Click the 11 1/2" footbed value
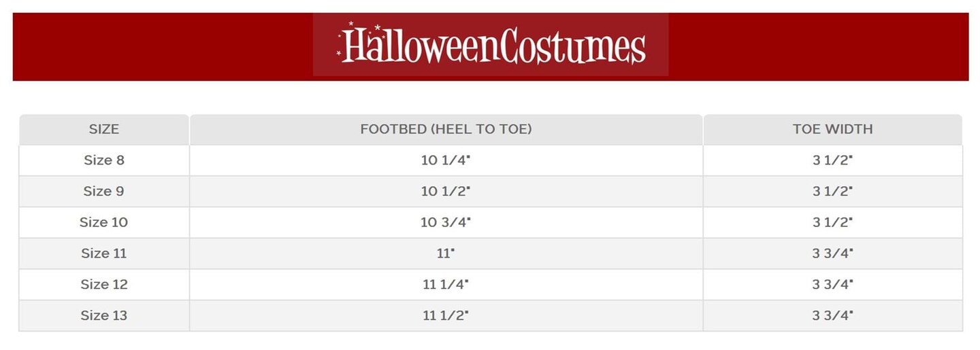The height and width of the screenshot is (350, 980). [x=446, y=315]
